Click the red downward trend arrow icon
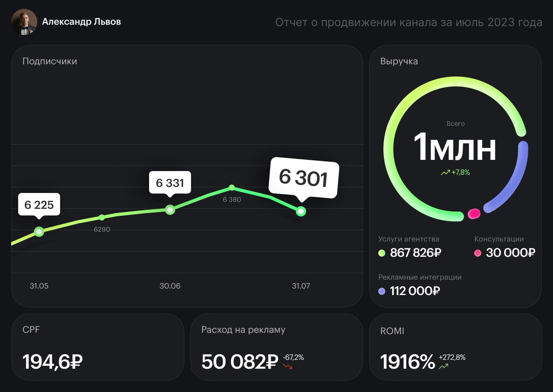Screen dimensions: 553x392 [287, 366]
